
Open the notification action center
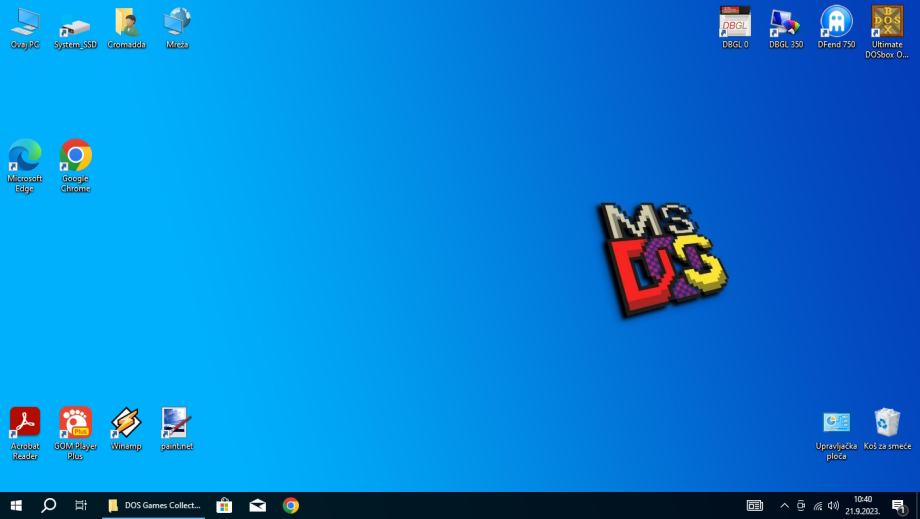tap(899, 506)
